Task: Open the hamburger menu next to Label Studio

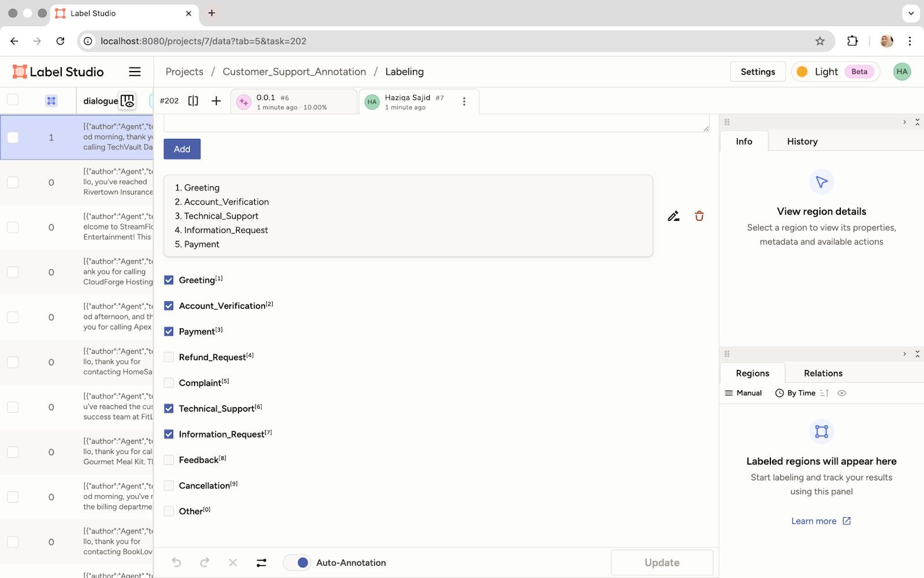Action: (x=135, y=72)
